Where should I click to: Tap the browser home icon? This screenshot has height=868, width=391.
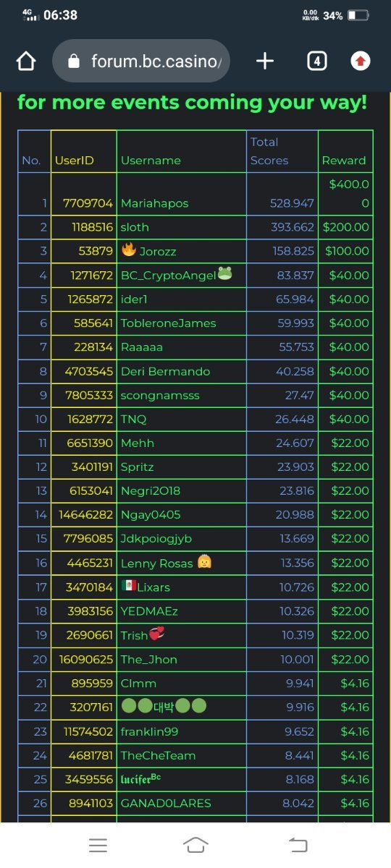[x=26, y=61]
